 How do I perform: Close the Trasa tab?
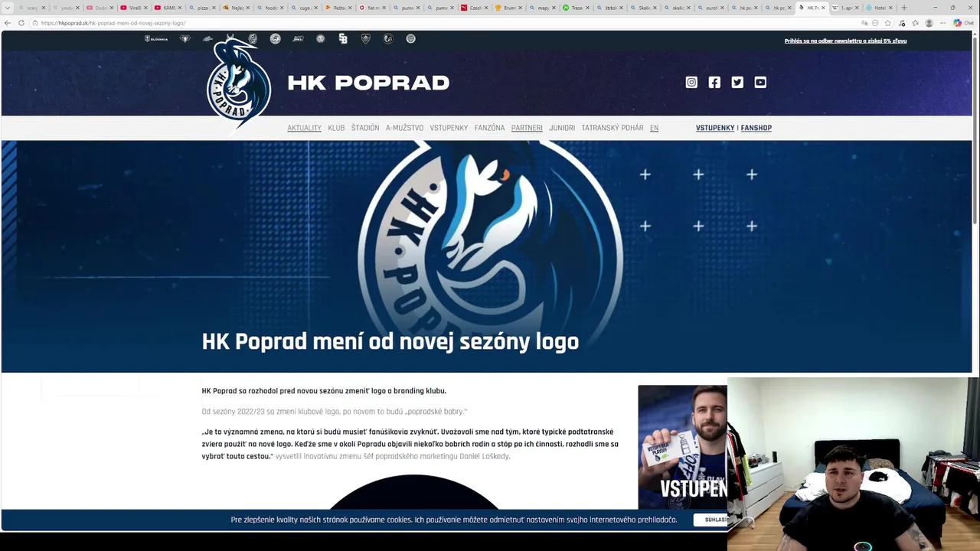click(587, 8)
